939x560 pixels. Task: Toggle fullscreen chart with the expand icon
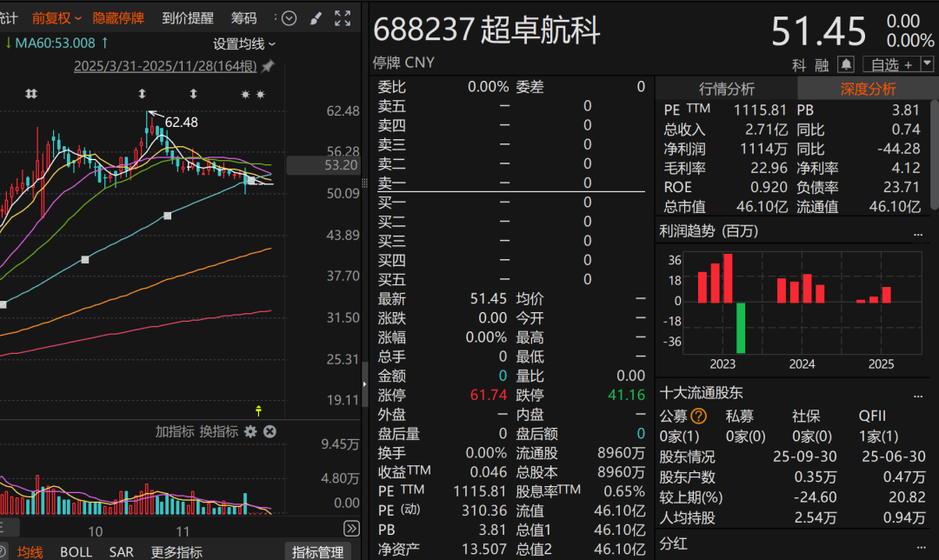click(x=343, y=18)
